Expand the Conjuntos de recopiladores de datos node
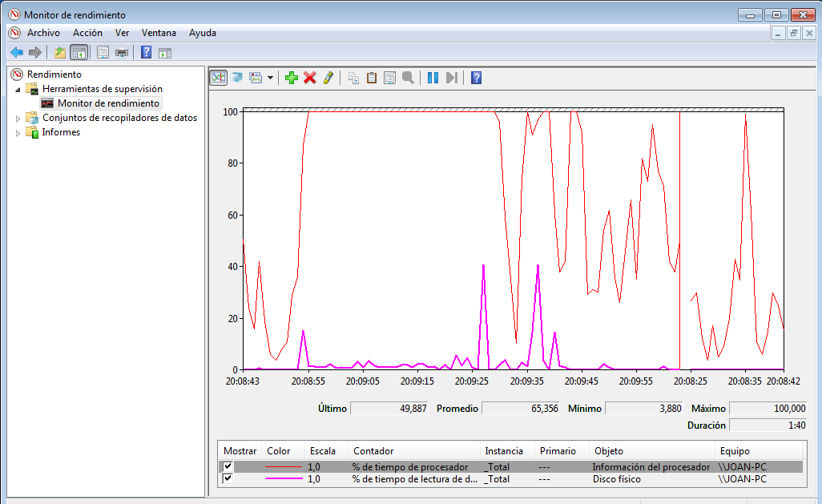Screen dimensions: 822x504 [18, 119]
